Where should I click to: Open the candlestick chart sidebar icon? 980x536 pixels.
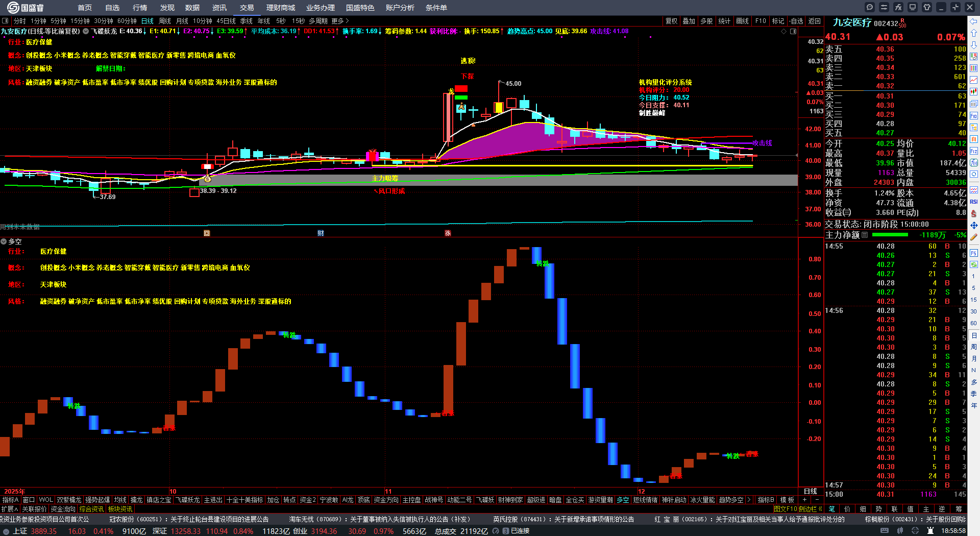tap(974, 92)
